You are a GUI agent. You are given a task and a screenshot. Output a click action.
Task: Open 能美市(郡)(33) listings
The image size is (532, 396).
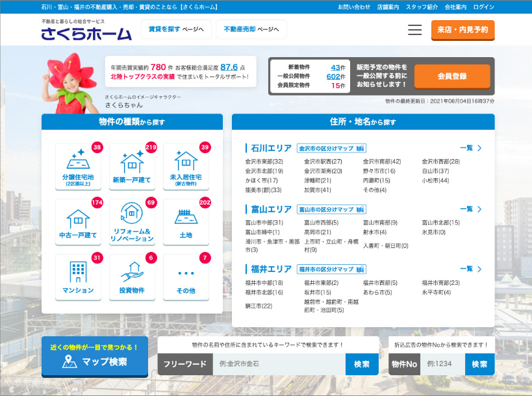click(264, 190)
